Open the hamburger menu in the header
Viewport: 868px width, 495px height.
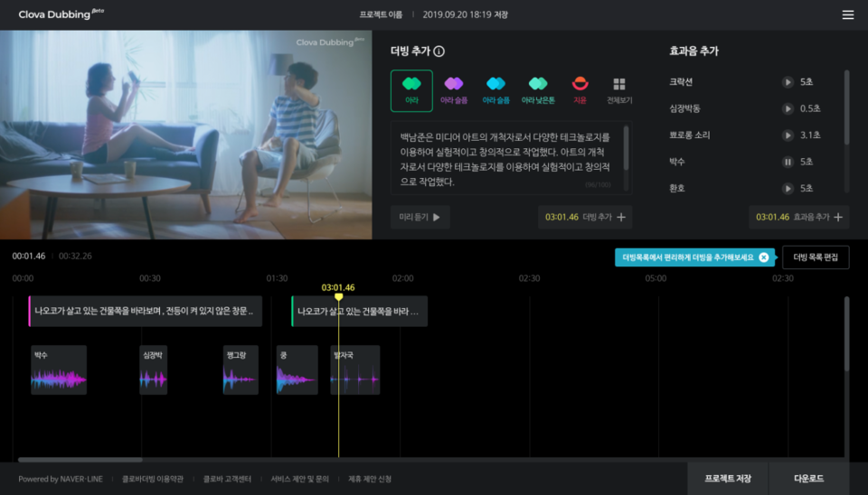pos(847,14)
